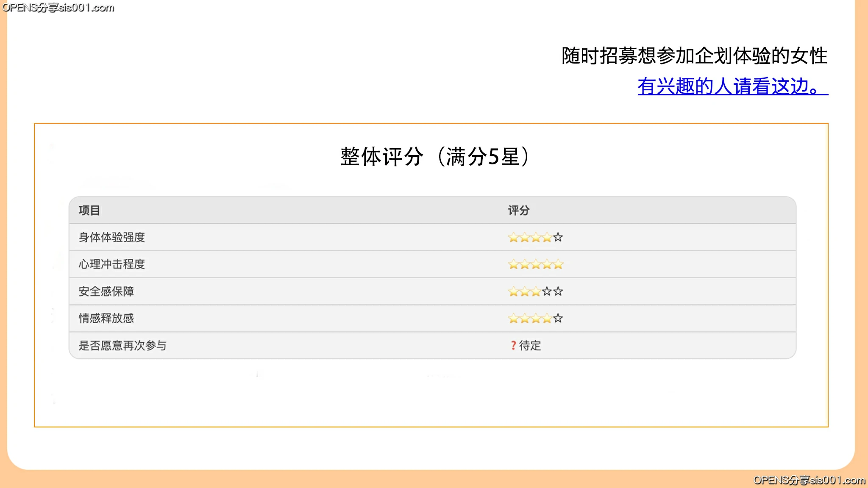The image size is (868, 488).
Task: Click the 待定 status text
Action: point(530,346)
